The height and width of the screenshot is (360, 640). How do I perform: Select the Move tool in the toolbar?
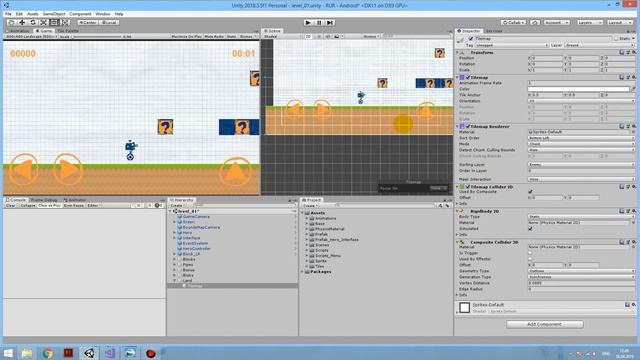[x=22, y=22]
